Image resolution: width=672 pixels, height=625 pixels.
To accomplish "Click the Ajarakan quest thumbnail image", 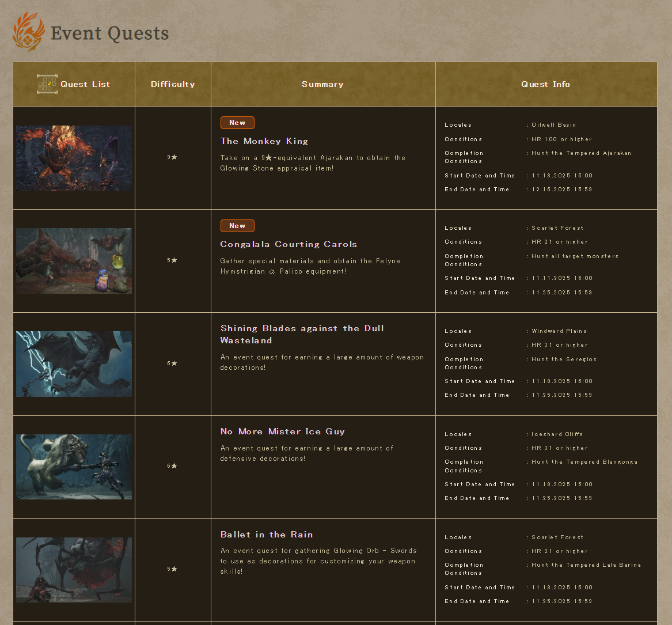I will (74, 158).
